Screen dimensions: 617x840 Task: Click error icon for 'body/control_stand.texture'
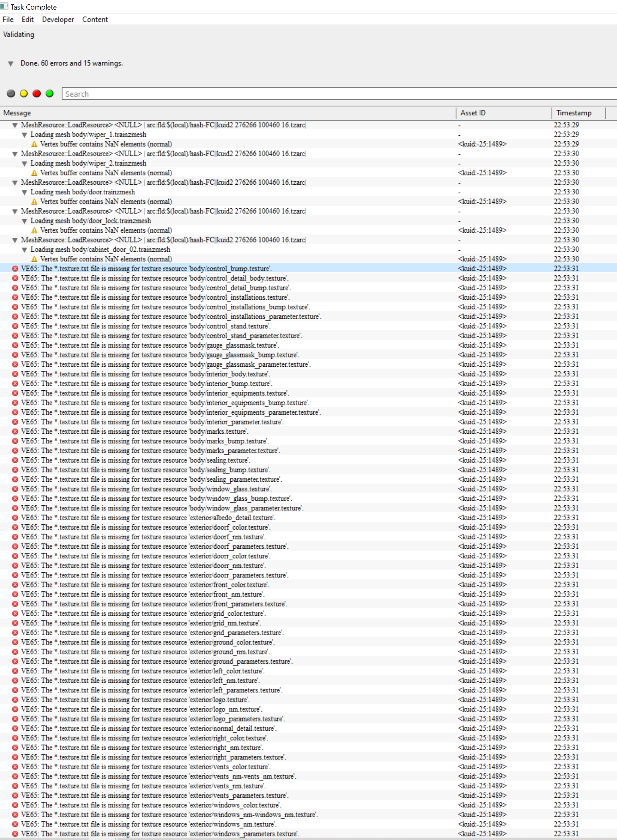point(15,326)
